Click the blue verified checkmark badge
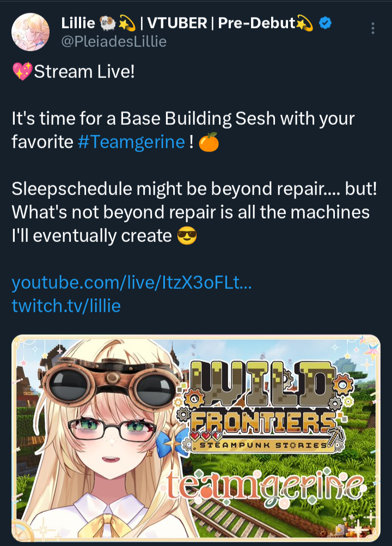Screen dimensions: 392x546 click(x=325, y=23)
